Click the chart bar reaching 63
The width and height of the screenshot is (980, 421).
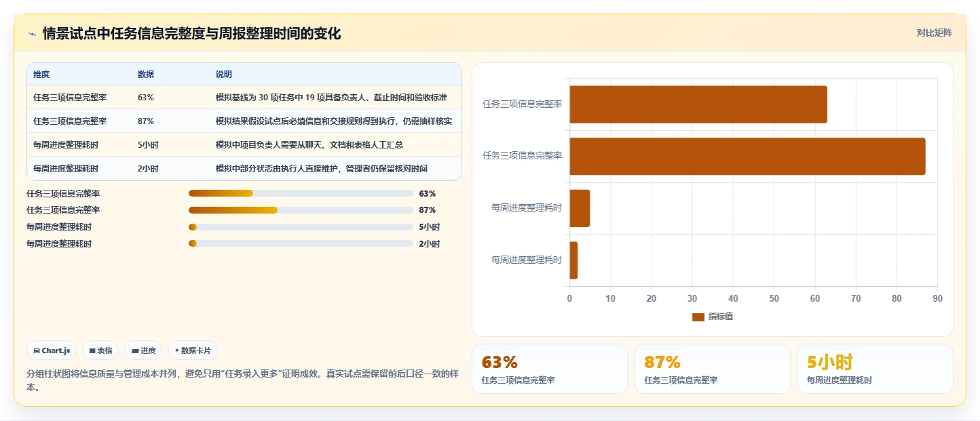[x=698, y=104]
